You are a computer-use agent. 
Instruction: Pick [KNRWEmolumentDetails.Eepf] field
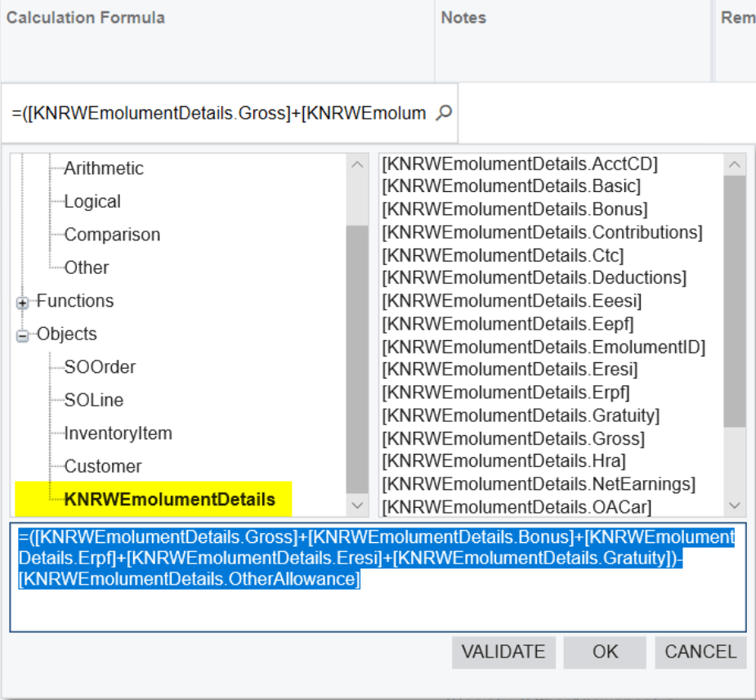coord(508,324)
